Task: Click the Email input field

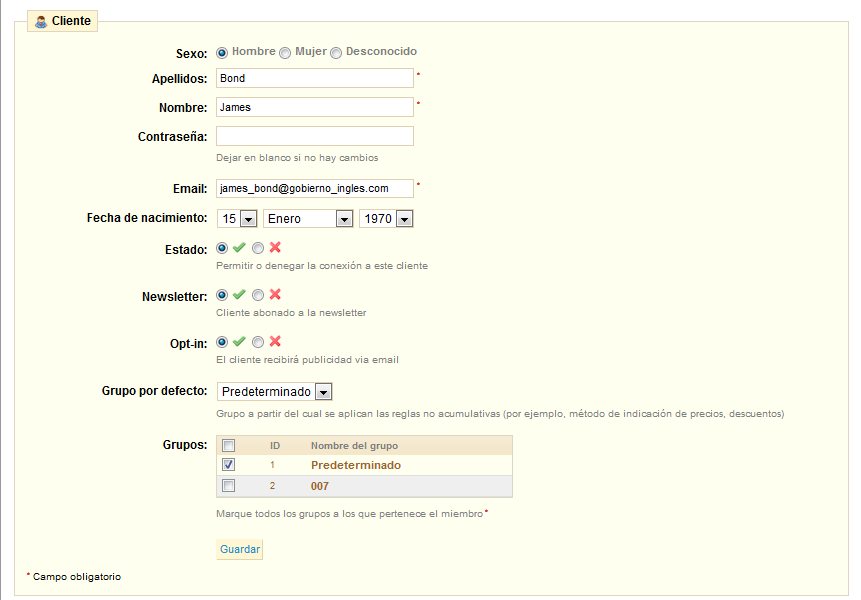Action: (314, 188)
